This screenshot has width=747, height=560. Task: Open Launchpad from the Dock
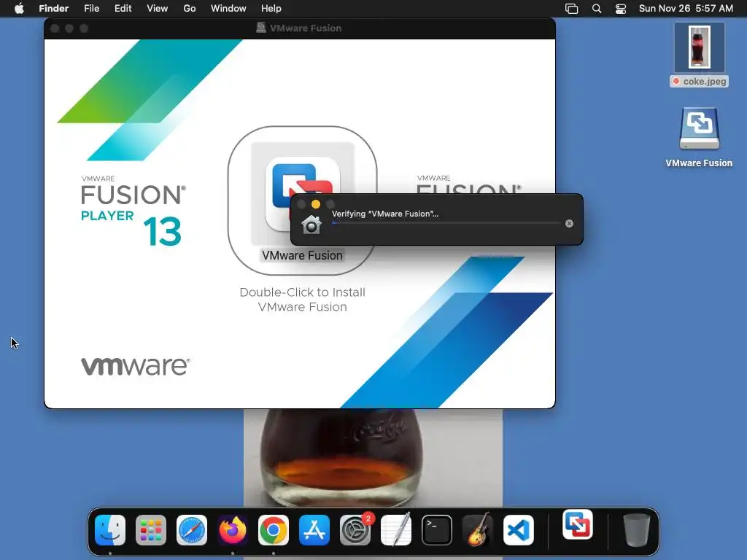coord(151,530)
